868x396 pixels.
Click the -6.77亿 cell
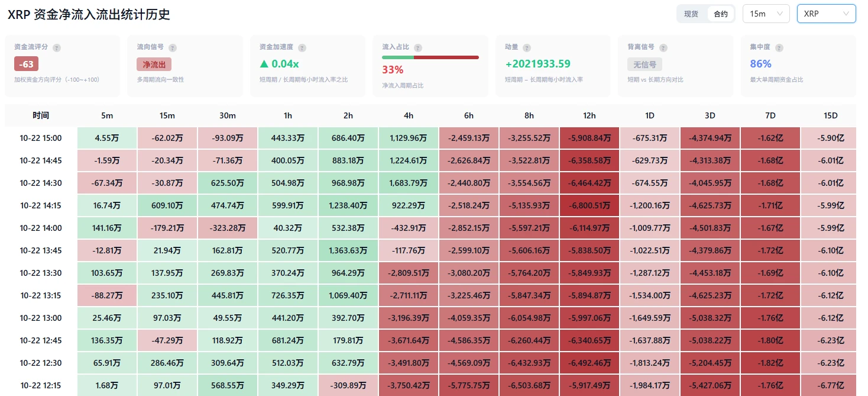(830, 385)
